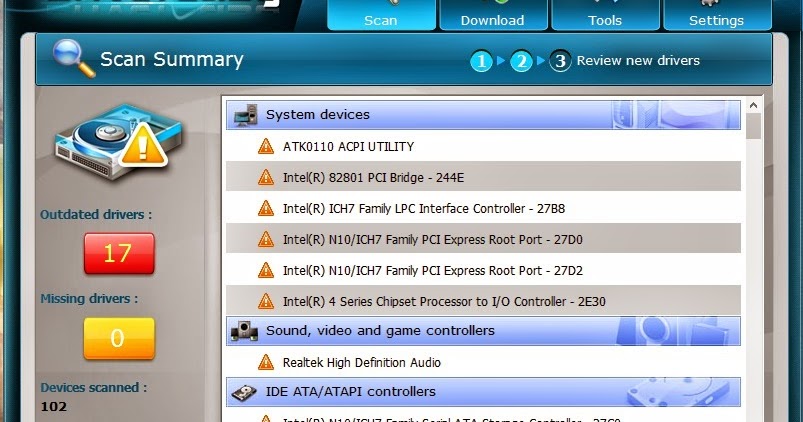Open the Scan tab
Image resolution: width=803 pixels, height=422 pixels.
point(381,15)
